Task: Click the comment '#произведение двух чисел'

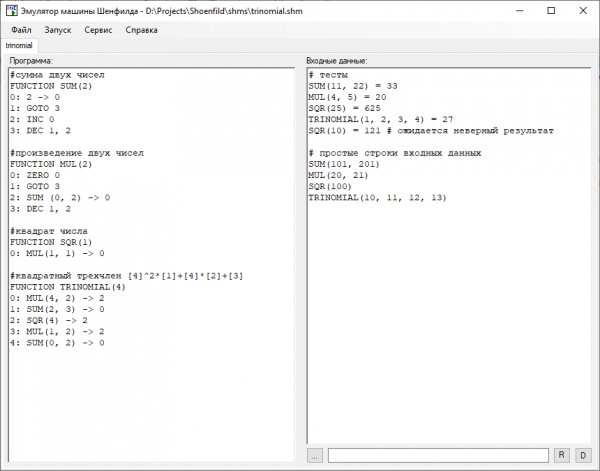Action: (x=77, y=153)
